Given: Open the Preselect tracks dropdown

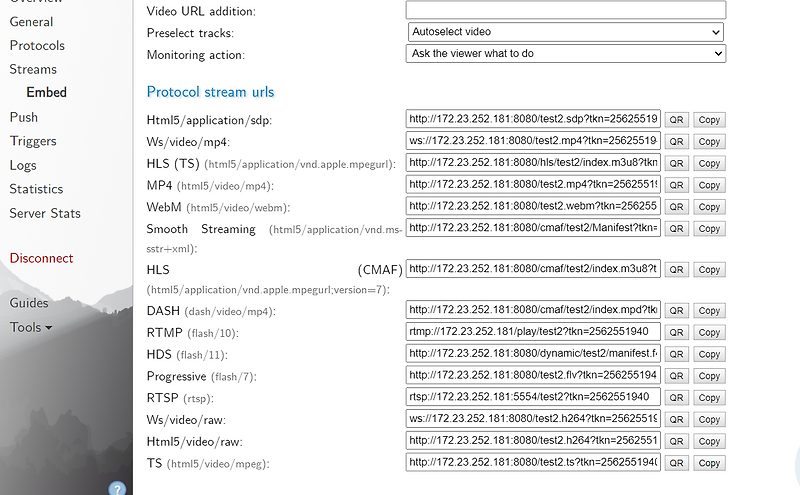Looking at the screenshot, I should coord(565,32).
